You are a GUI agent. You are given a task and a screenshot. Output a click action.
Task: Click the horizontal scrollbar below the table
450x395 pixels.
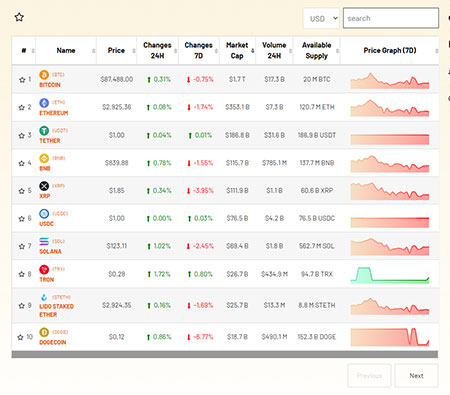click(225, 354)
